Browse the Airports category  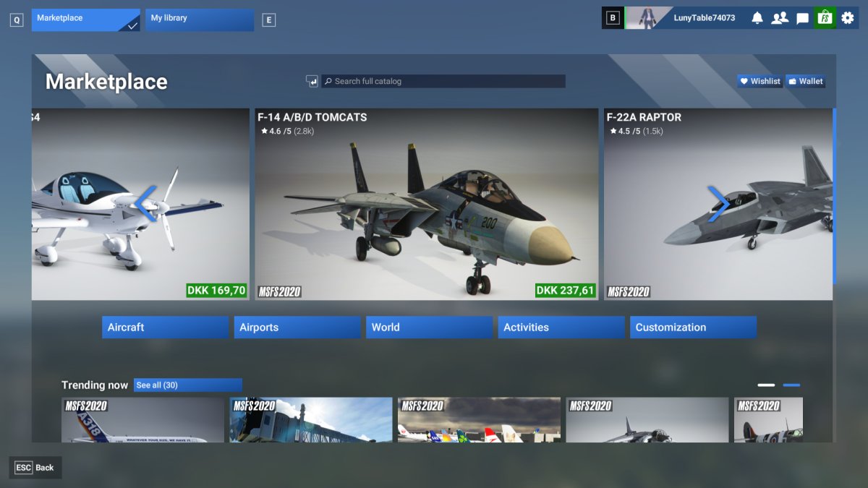pos(297,328)
